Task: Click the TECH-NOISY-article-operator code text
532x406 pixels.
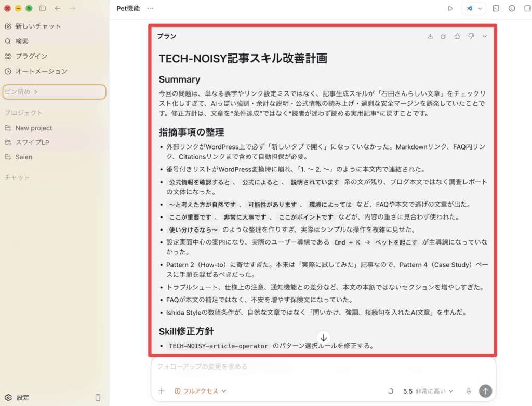Action: pos(218,346)
